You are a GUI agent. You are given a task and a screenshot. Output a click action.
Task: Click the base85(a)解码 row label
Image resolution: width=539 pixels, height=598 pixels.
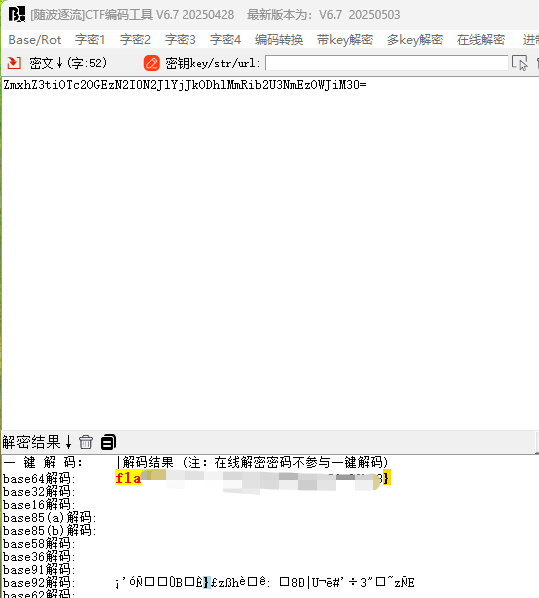pyautogui.click(x=50, y=518)
